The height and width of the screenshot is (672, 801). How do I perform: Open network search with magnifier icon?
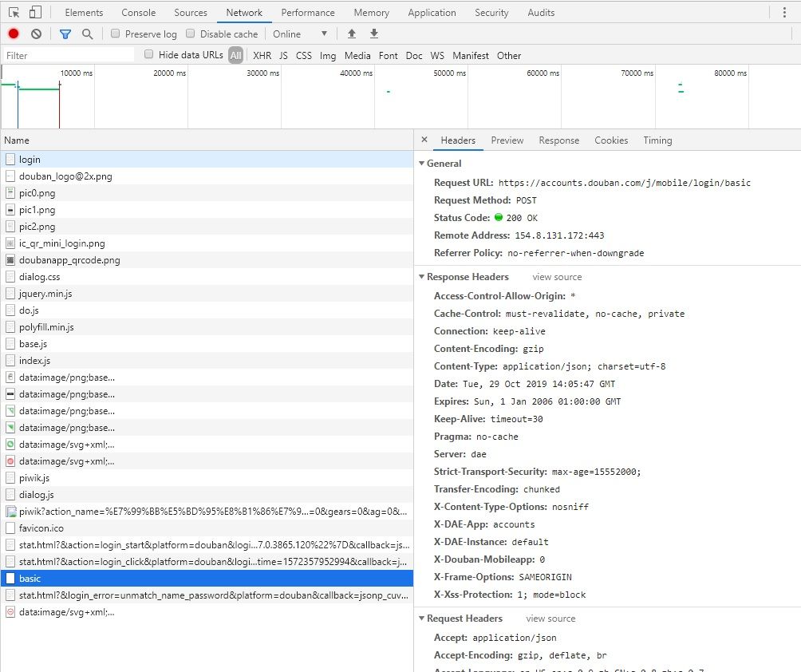[x=87, y=34]
